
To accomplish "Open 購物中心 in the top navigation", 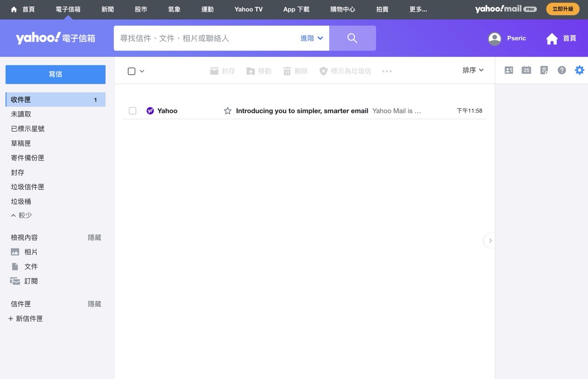I will pyautogui.click(x=343, y=9).
